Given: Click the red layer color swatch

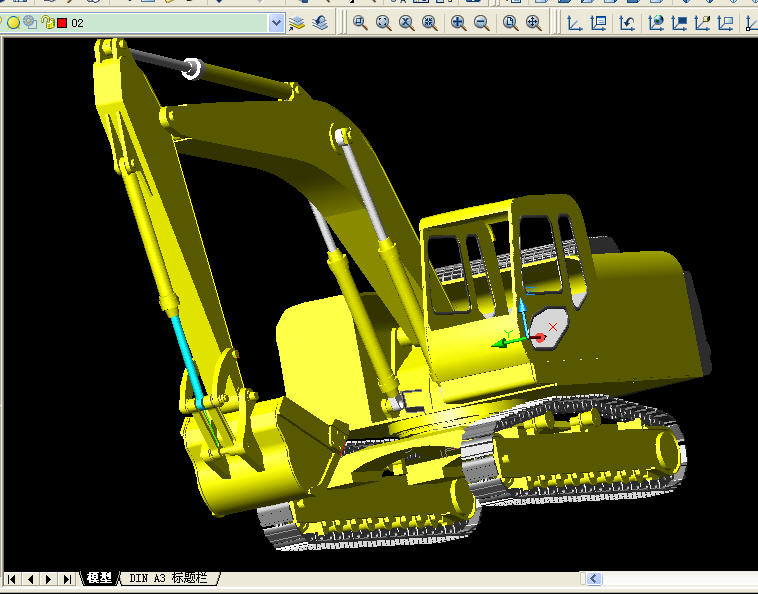Looking at the screenshot, I should (62, 23).
